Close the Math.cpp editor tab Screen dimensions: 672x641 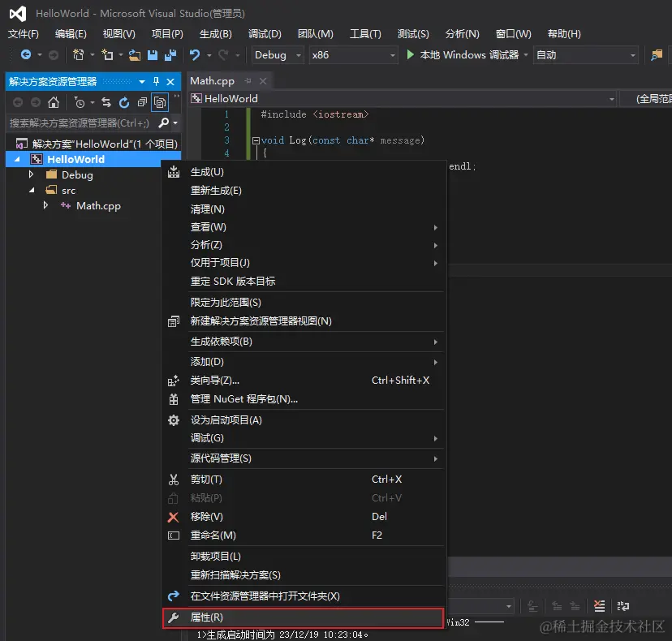pos(263,81)
